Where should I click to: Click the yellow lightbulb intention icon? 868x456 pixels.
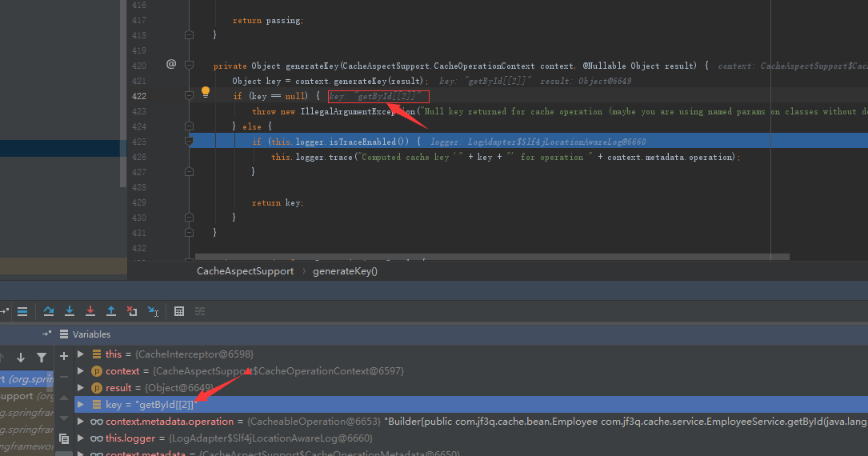[206, 92]
